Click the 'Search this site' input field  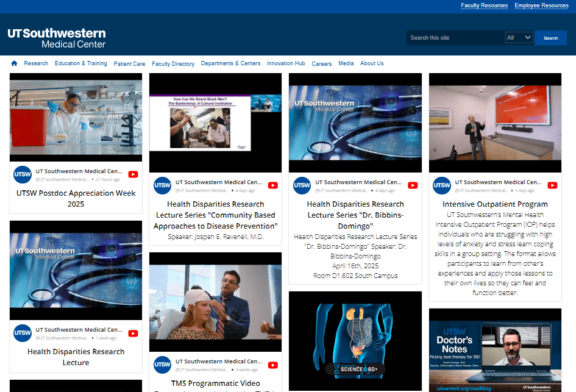[455, 38]
